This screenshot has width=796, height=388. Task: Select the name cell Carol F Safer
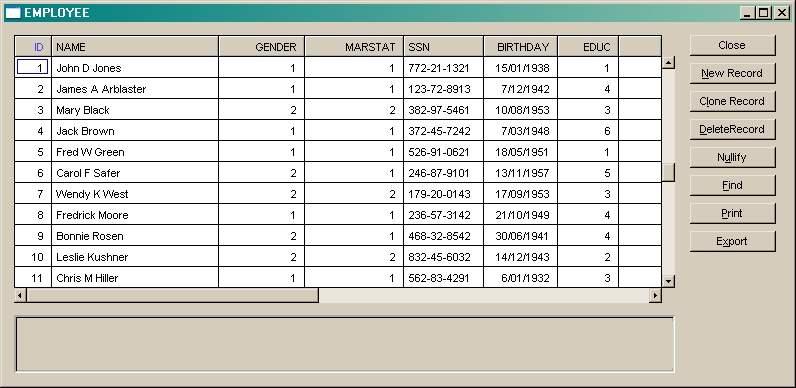135,173
